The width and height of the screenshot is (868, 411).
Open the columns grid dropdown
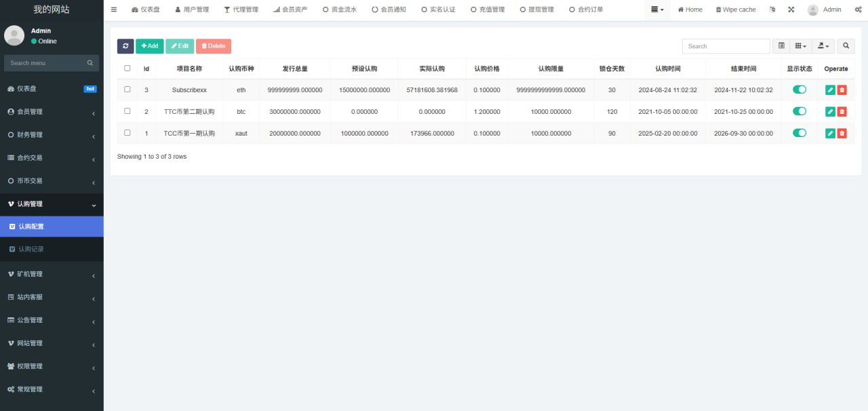[x=800, y=46]
